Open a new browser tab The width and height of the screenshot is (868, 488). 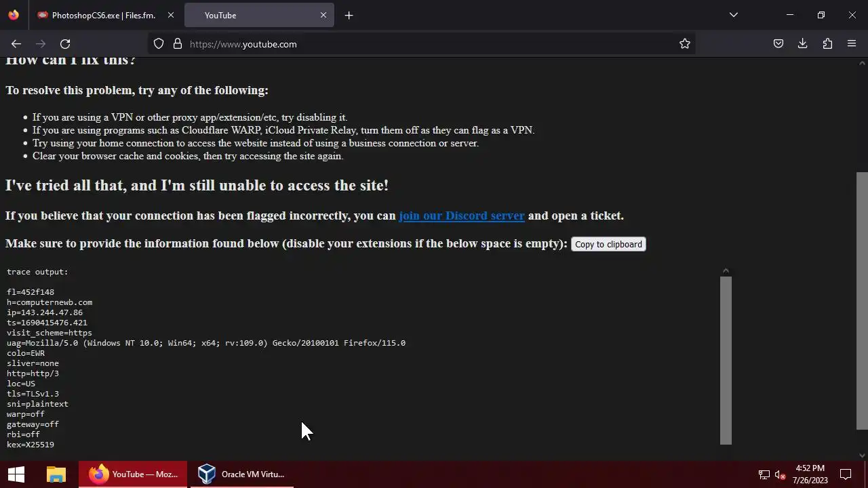pyautogui.click(x=349, y=15)
